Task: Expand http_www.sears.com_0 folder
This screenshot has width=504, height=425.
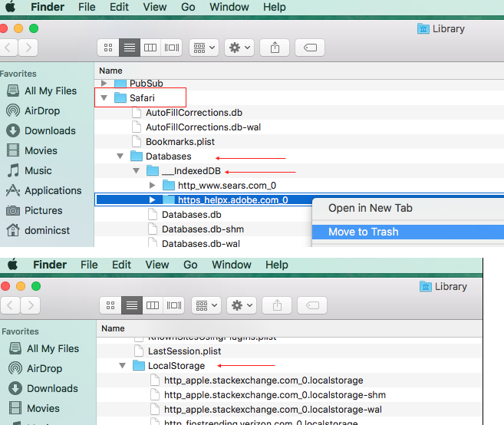Action: 153,186
